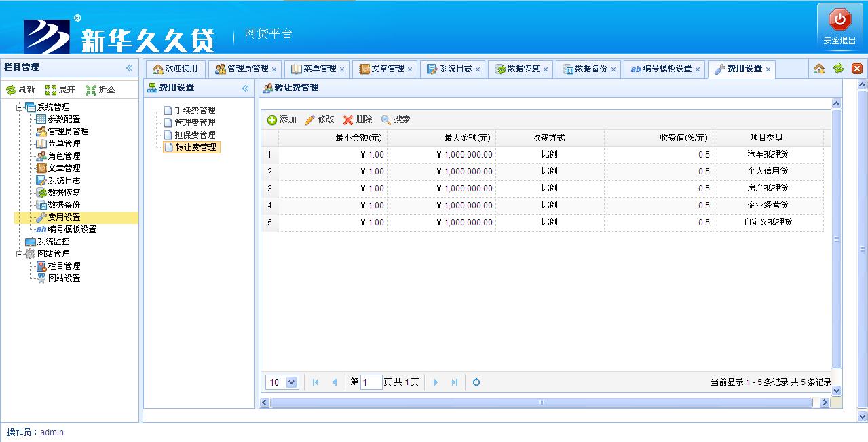Open 系统日志 in the tree
This screenshot has width=868, height=442.
pos(64,181)
